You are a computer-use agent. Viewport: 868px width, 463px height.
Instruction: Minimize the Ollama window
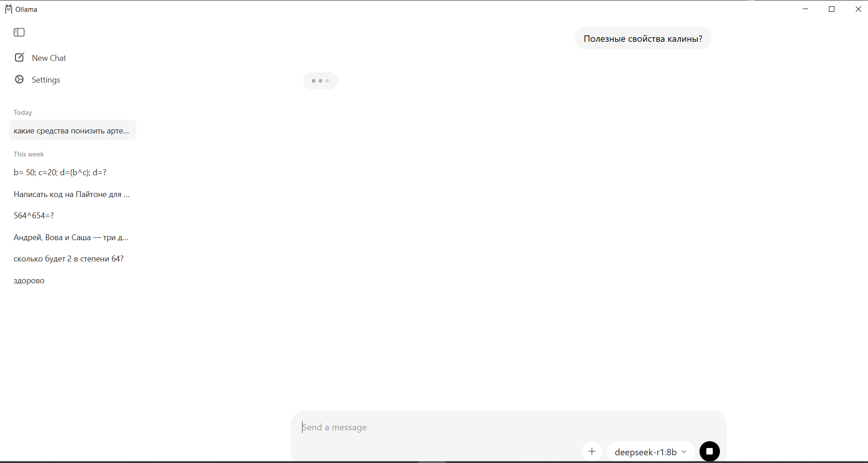click(805, 9)
